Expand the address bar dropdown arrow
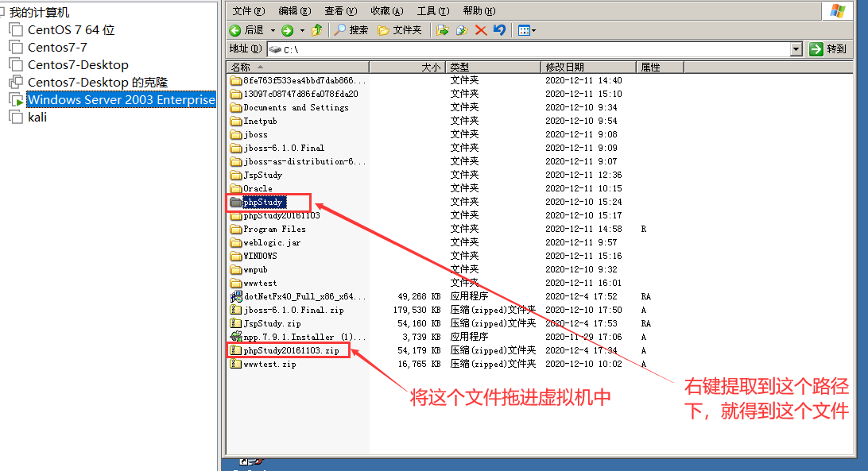The image size is (868, 471). coord(796,49)
